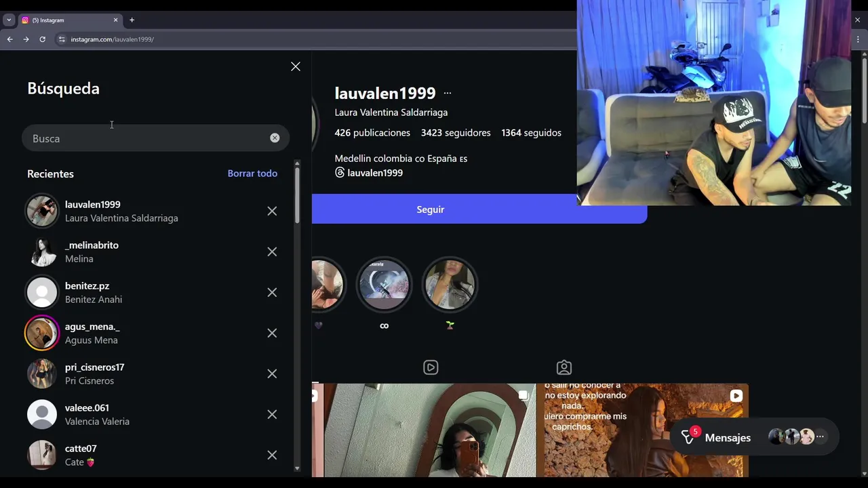Image resolution: width=868 pixels, height=488 pixels.
Task: Remove _melinabrito from recent searches
Action: (x=272, y=252)
